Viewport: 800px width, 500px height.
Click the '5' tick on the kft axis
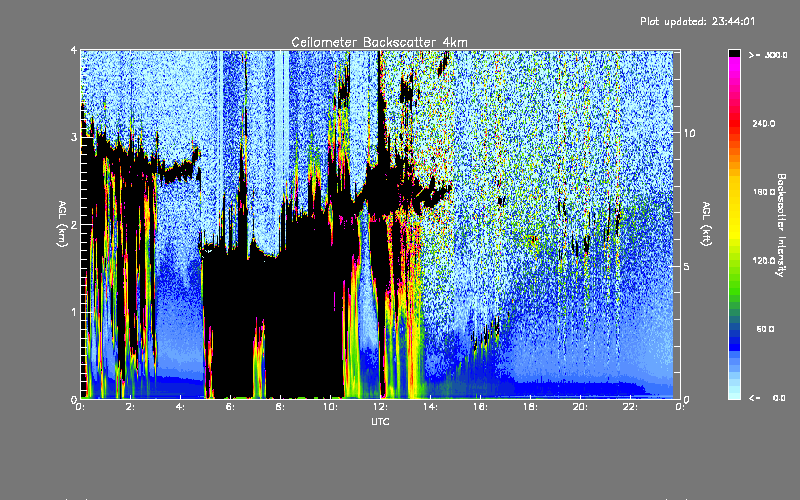tap(686, 266)
